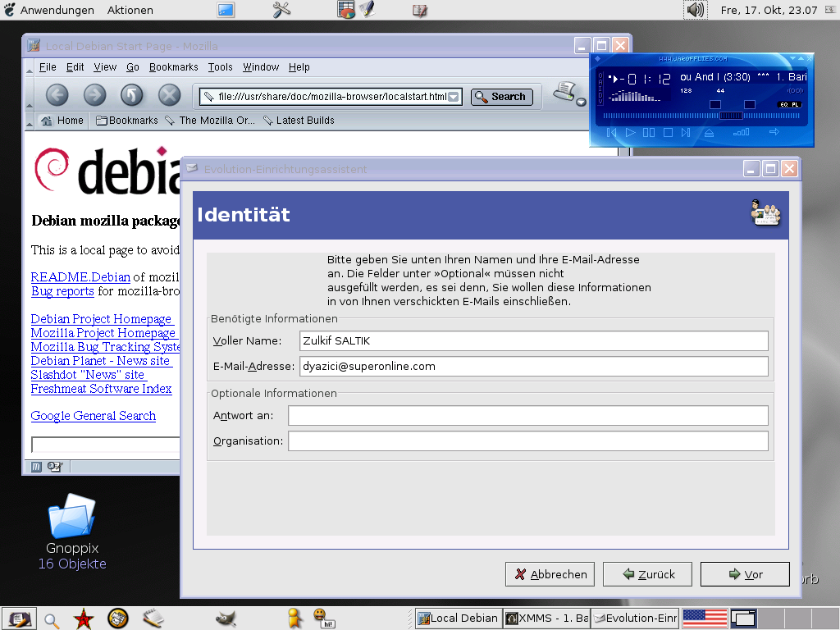Image resolution: width=840 pixels, height=630 pixels.
Task: Open the round yellow application launcher in bottom panel
Action: point(118,619)
